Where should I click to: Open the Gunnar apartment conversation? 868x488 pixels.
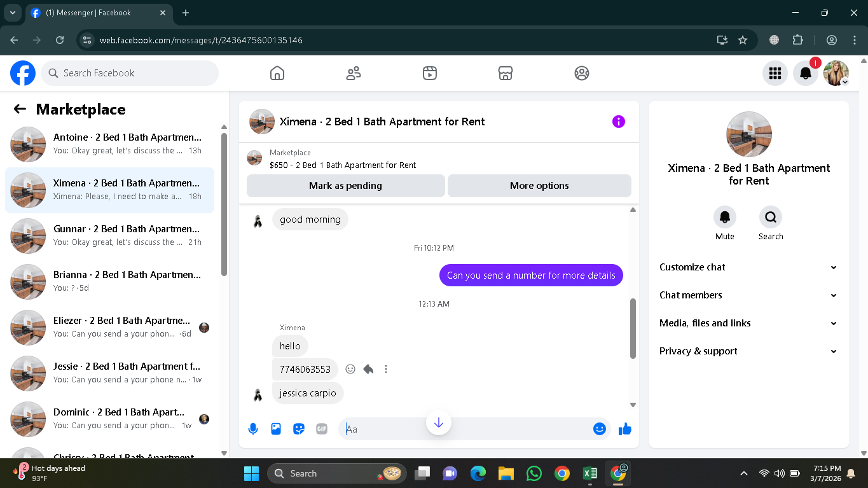coord(109,236)
